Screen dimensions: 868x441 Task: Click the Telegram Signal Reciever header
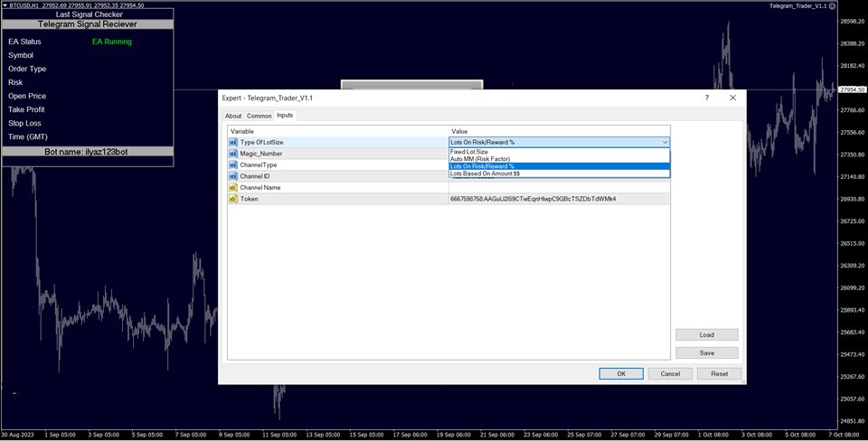pyautogui.click(x=88, y=24)
